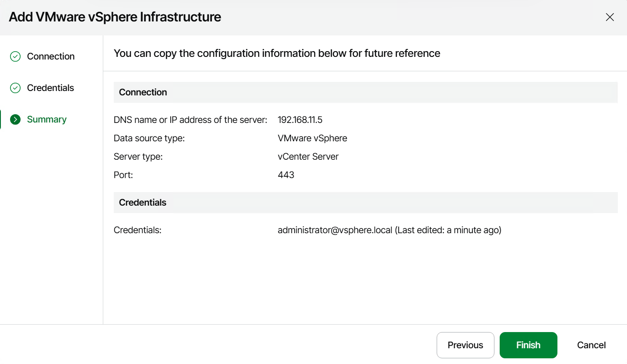Click the DNS name or IP address label

tap(190, 120)
